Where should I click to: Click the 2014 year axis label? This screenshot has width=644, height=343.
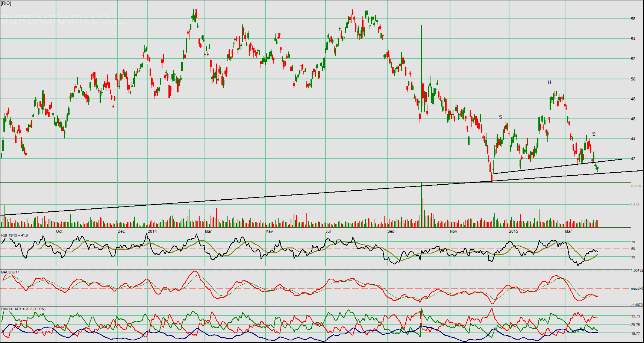(x=152, y=231)
